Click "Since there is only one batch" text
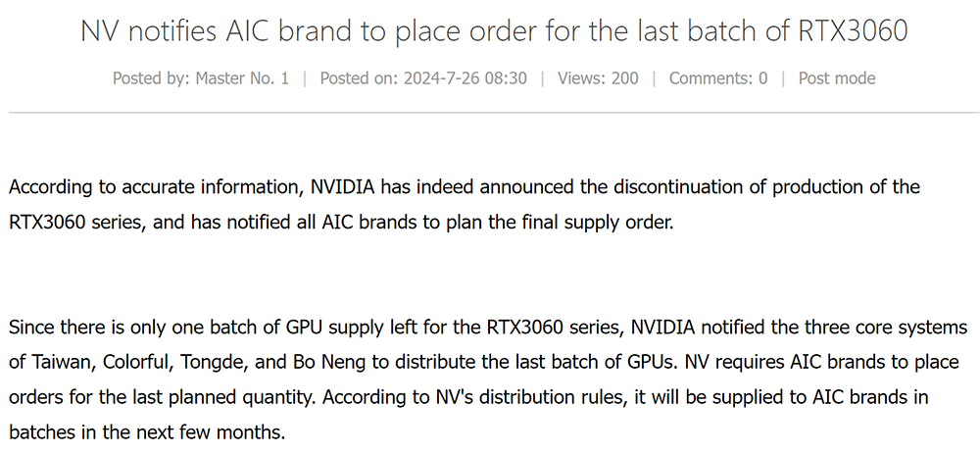 point(126,327)
